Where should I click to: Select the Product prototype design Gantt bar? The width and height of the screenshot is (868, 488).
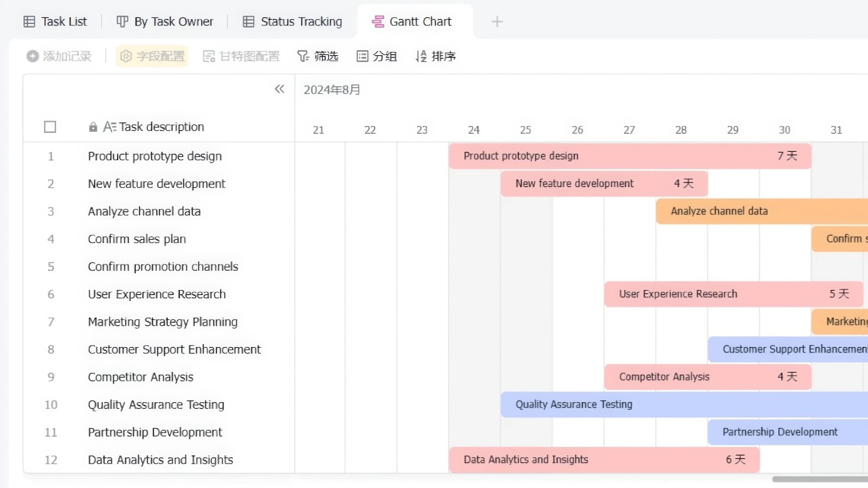(629, 156)
